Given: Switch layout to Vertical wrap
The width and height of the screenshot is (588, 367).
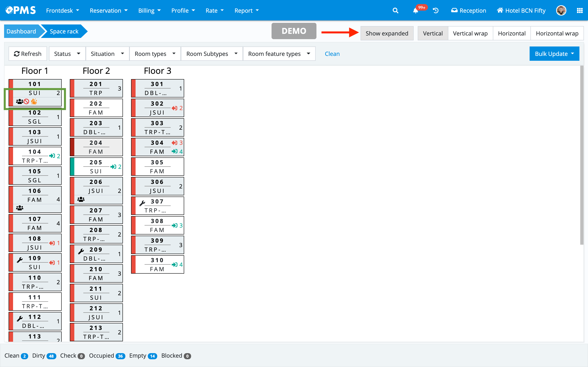Looking at the screenshot, I should point(470,33).
